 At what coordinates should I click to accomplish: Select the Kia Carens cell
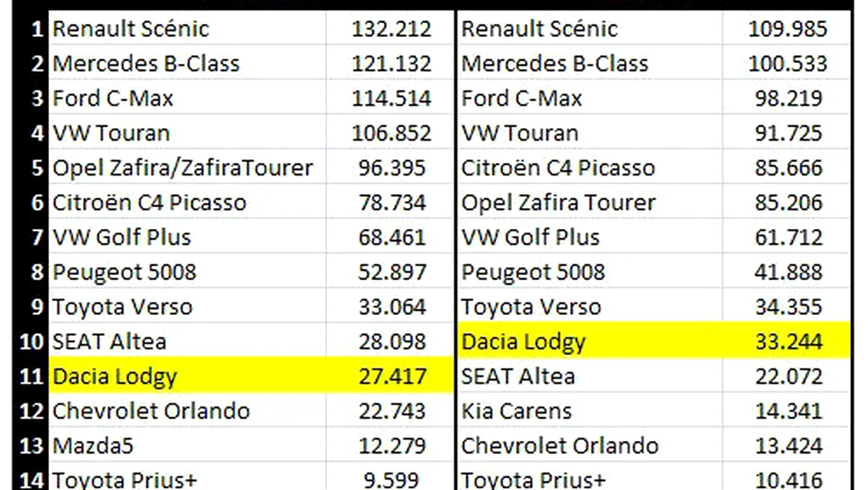[x=590, y=411]
